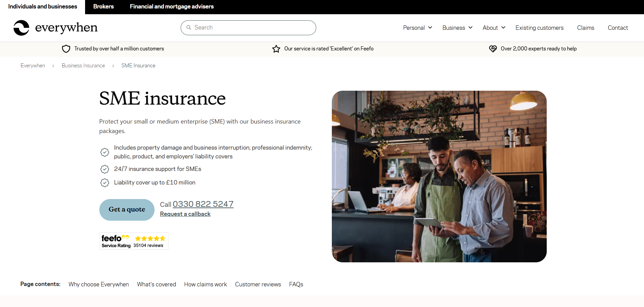Jump to How claims work section

[x=205, y=284]
